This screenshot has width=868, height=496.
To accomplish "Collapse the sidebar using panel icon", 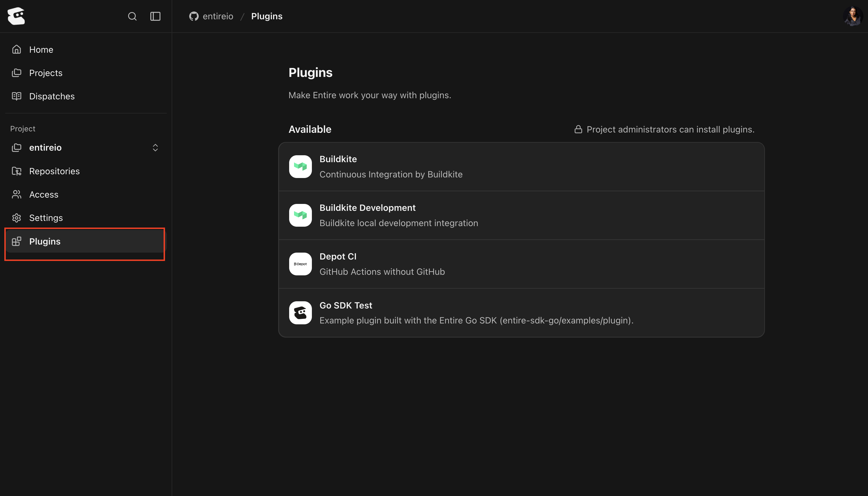I will (x=155, y=16).
